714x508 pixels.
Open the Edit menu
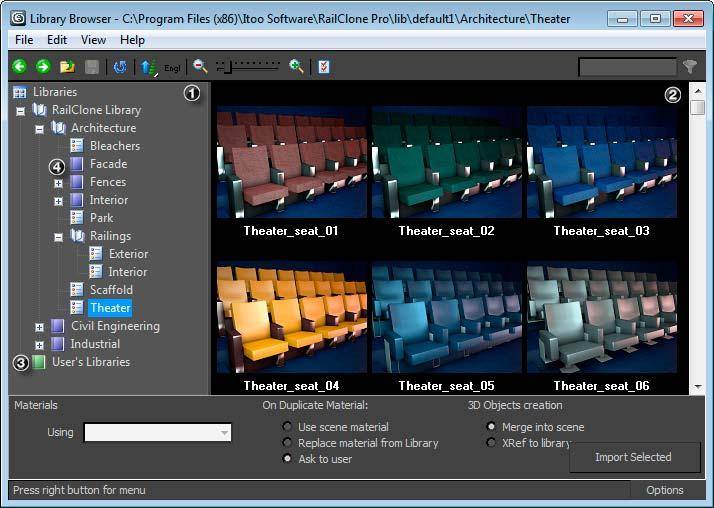[x=57, y=40]
